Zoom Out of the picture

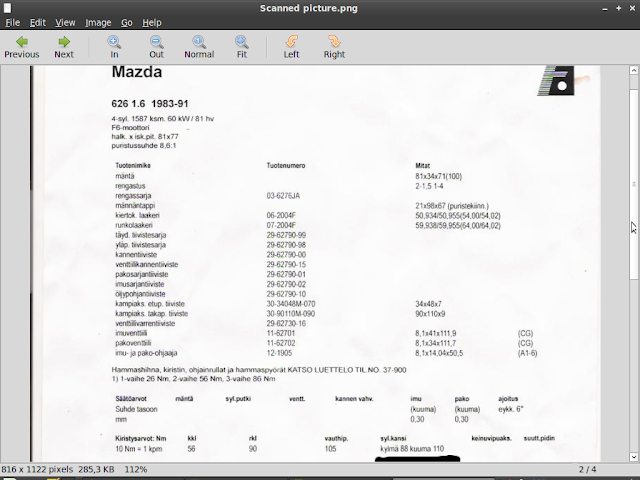156,47
